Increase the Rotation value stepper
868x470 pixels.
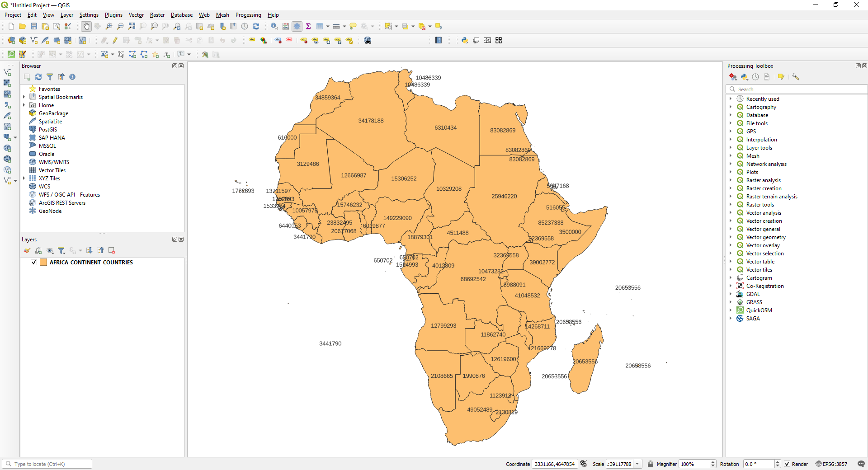(x=778, y=462)
